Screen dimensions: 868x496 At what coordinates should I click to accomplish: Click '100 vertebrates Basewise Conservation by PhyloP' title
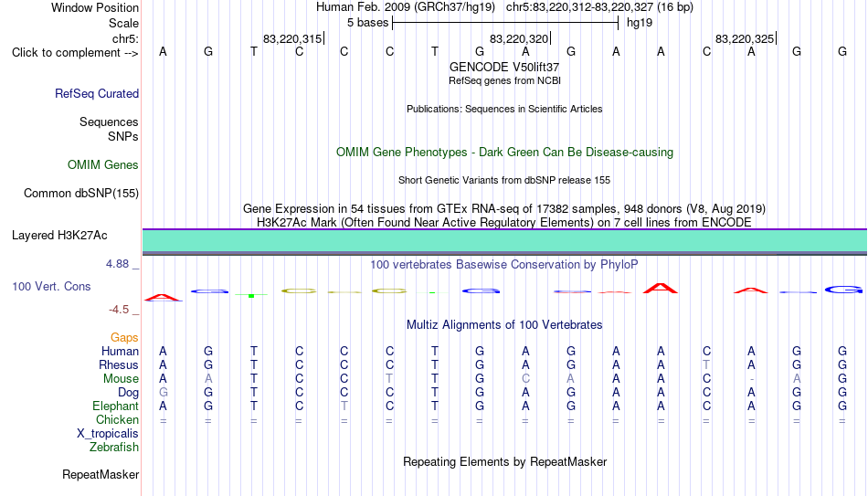(x=504, y=265)
